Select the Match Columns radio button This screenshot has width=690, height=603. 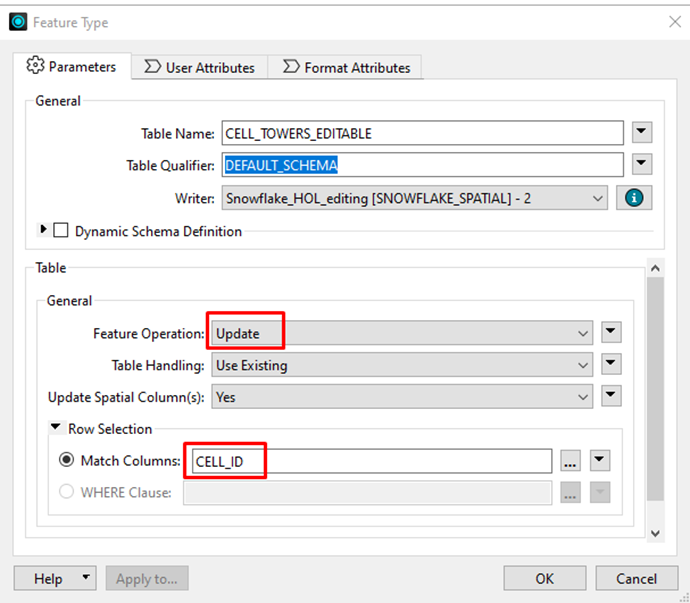67,461
